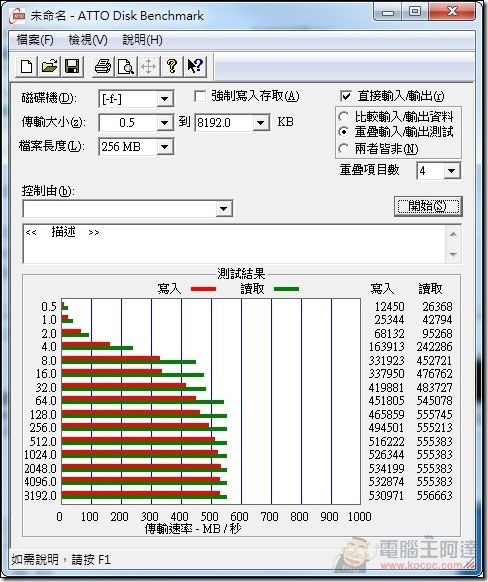Expand the 檔案長度 dropdown showing 256 MB
Image resolution: width=488 pixels, height=582 pixels.
[164, 147]
